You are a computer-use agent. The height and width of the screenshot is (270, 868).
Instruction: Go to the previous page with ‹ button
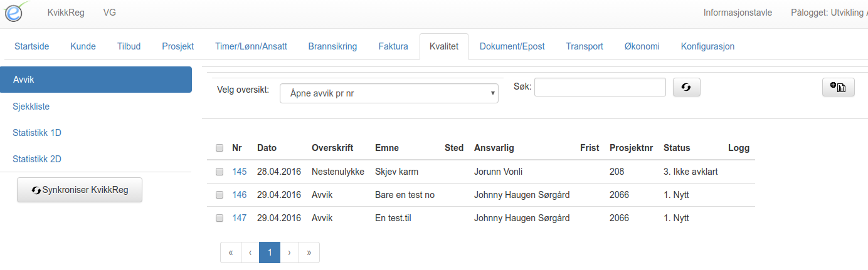(250, 252)
